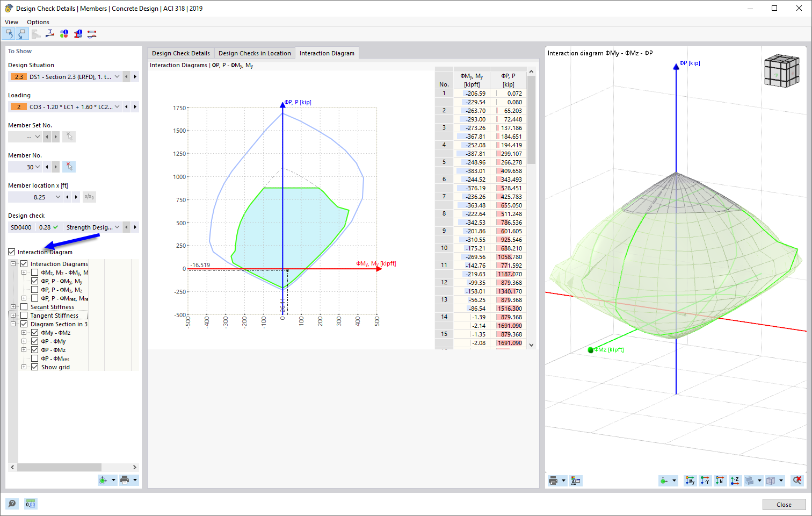Click the left panel printer icon
This screenshot has height=516, width=812.
coord(125,480)
